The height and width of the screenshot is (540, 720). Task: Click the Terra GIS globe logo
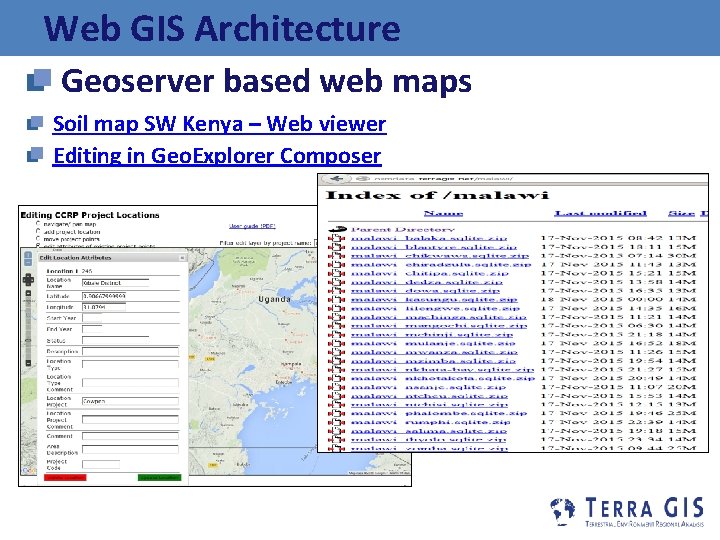(x=563, y=511)
